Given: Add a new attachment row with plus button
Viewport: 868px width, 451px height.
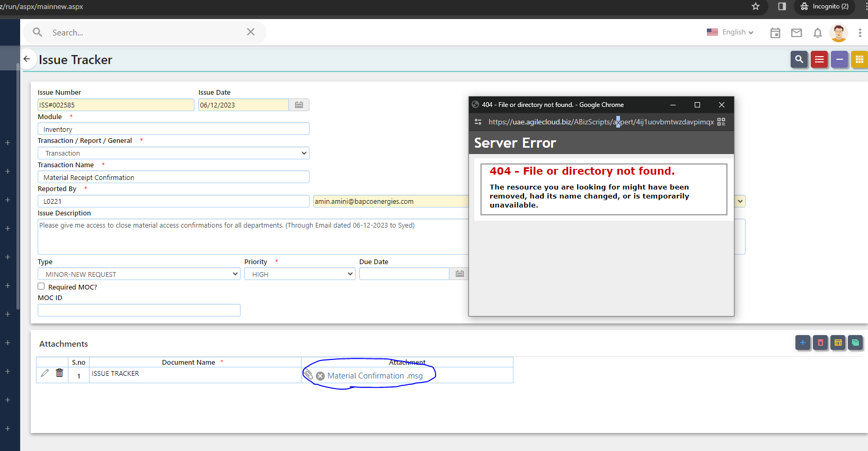Looking at the screenshot, I should pos(803,343).
